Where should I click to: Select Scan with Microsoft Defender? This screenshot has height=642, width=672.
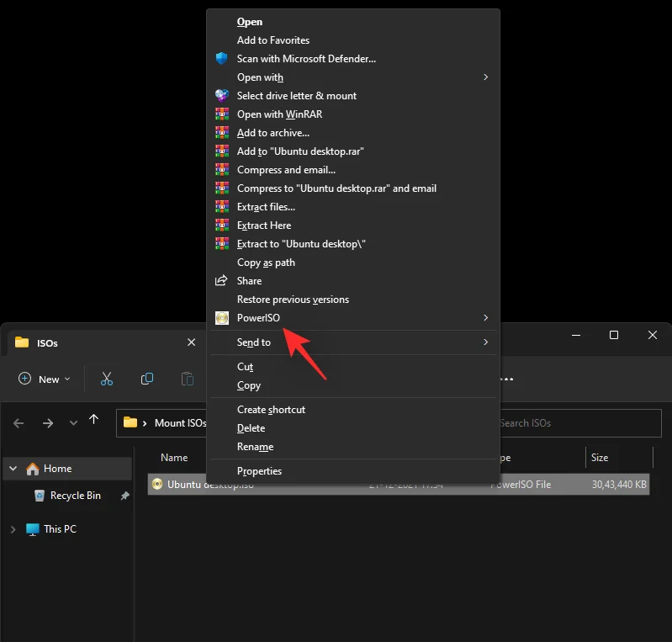pyautogui.click(x=353, y=59)
